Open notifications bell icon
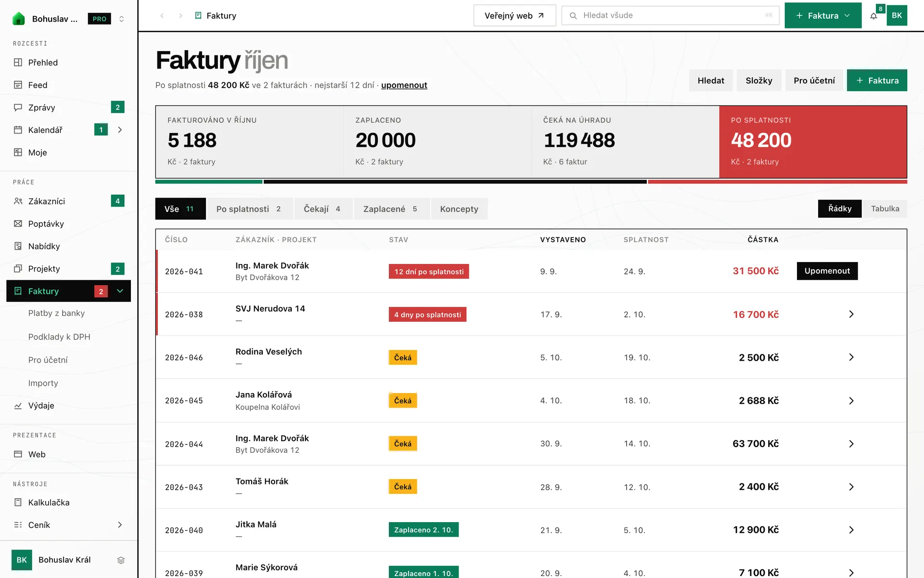 pos(873,16)
